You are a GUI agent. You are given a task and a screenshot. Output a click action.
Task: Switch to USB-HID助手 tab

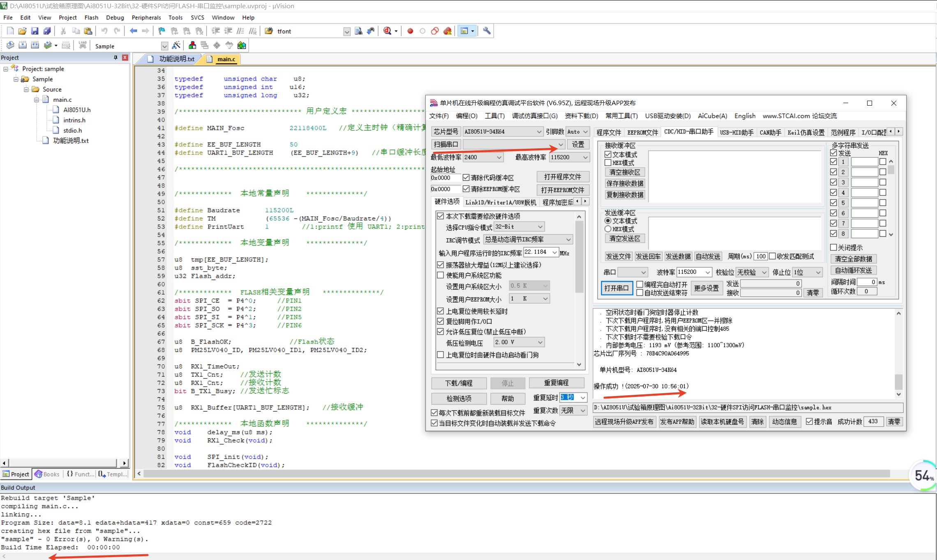coord(737,132)
